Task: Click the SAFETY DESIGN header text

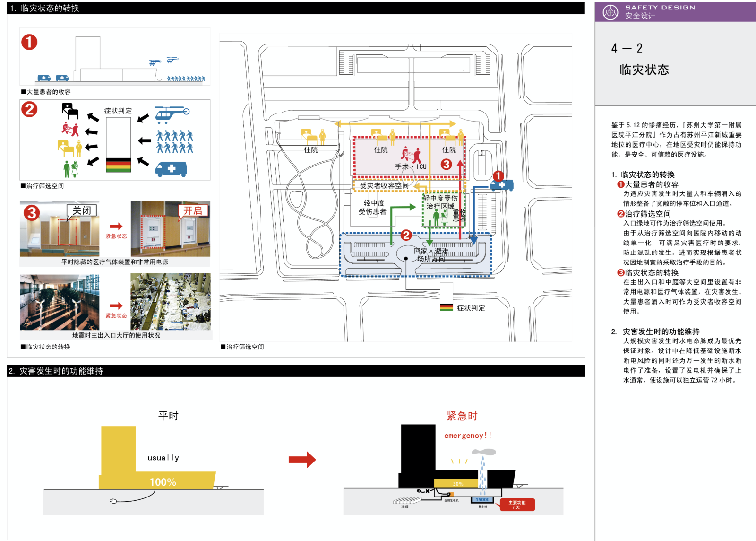Action: pyautogui.click(x=660, y=8)
